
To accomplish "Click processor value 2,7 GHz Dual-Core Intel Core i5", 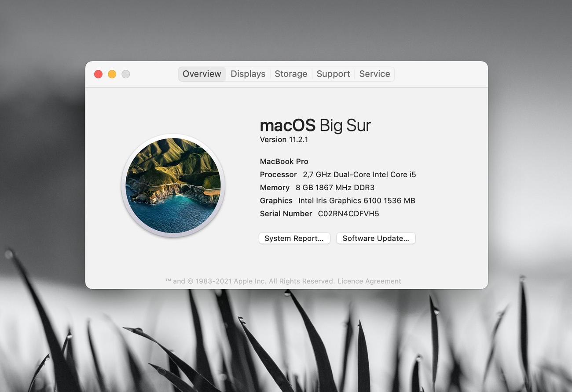I will pyautogui.click(x=359, y=174).
